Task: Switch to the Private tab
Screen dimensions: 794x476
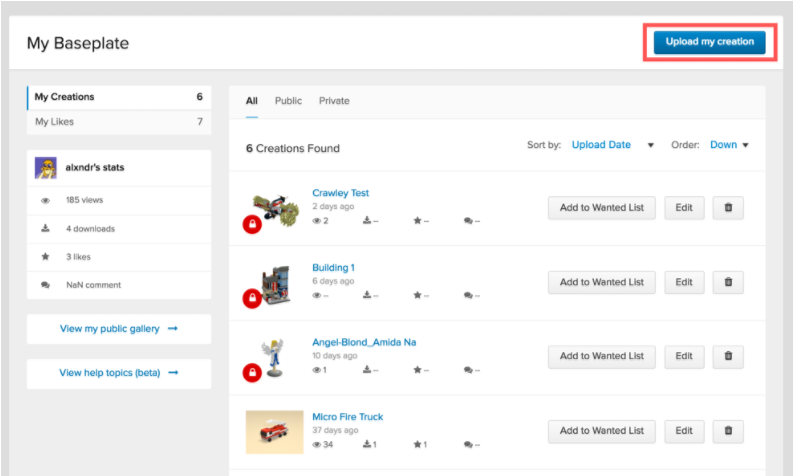Action: click(334, 101)
